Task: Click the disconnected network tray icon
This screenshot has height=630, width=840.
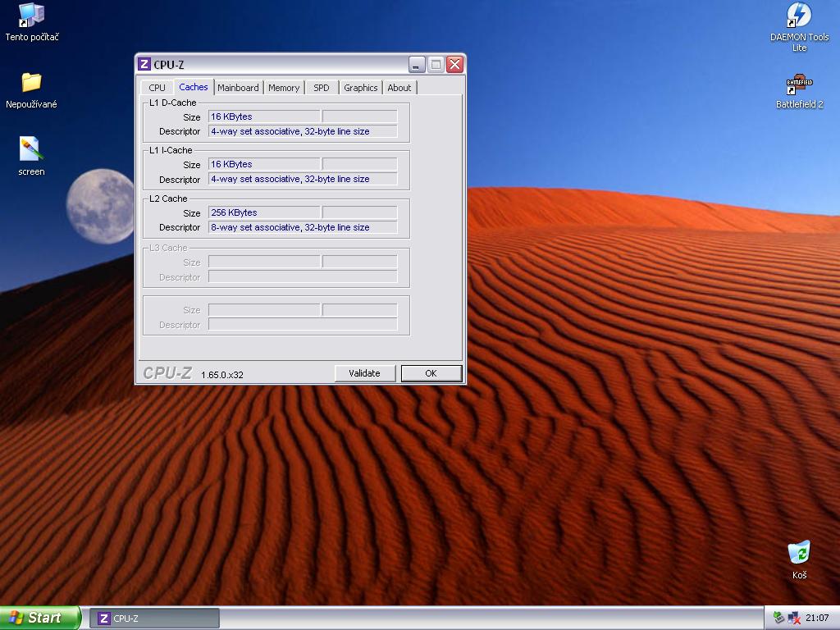Action: point(794,618)
